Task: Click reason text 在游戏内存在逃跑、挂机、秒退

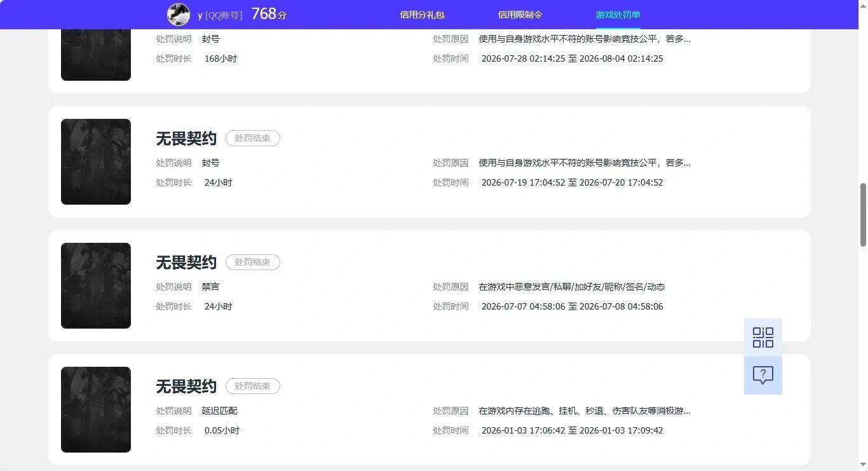Action: tap(585, 411)
